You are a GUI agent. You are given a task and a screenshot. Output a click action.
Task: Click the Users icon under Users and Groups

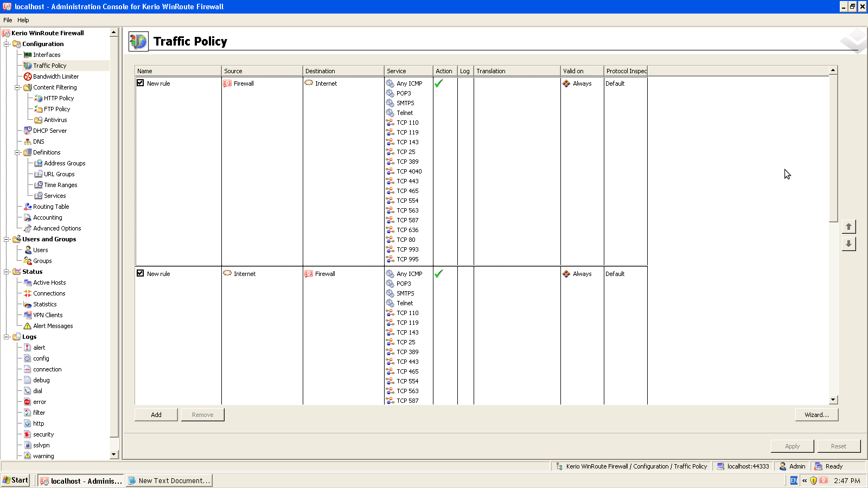pos(28,250)
